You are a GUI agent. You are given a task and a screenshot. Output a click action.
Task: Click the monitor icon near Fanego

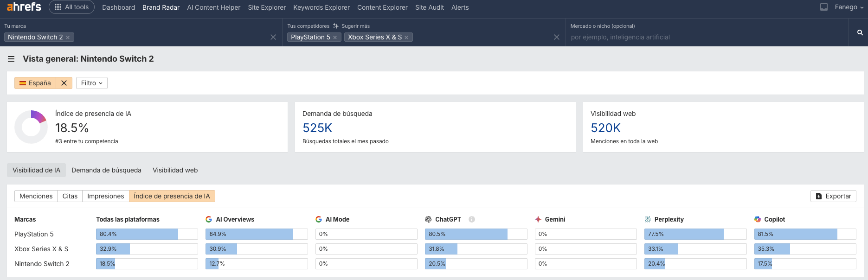pyautogui.click(x=823, y=7)
